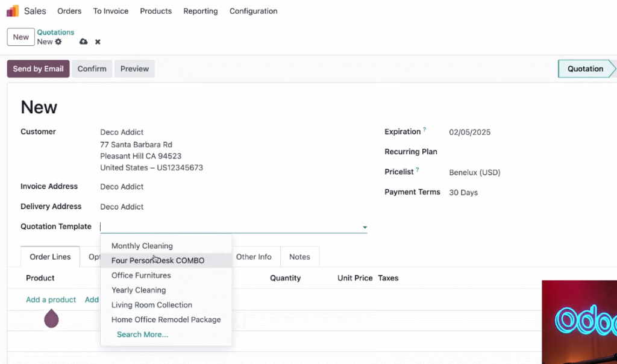Click the Invoice Address Deco Addict field
Screen dimensions: 617x364
pyautogui.click(x=122, y=187)
